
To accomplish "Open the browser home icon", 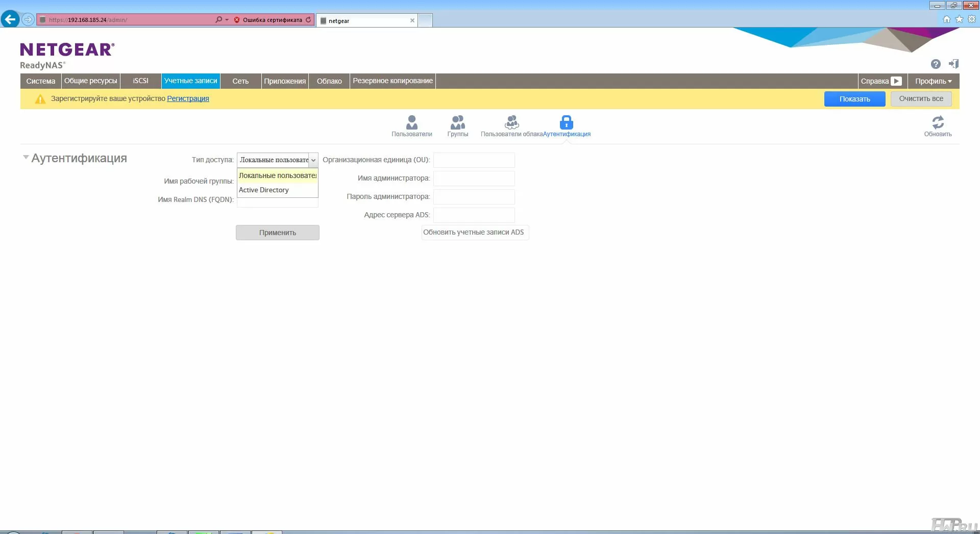I will pos(946,19).
